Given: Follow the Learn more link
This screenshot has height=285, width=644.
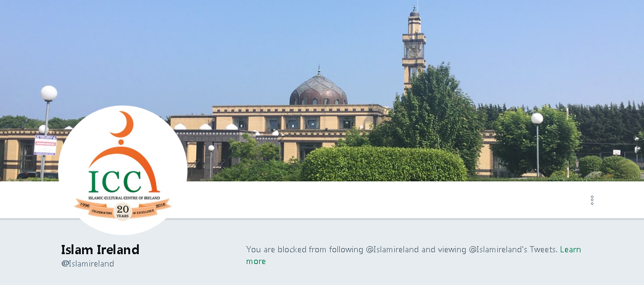Looking at the screenshot, I should tap(413, 255).
